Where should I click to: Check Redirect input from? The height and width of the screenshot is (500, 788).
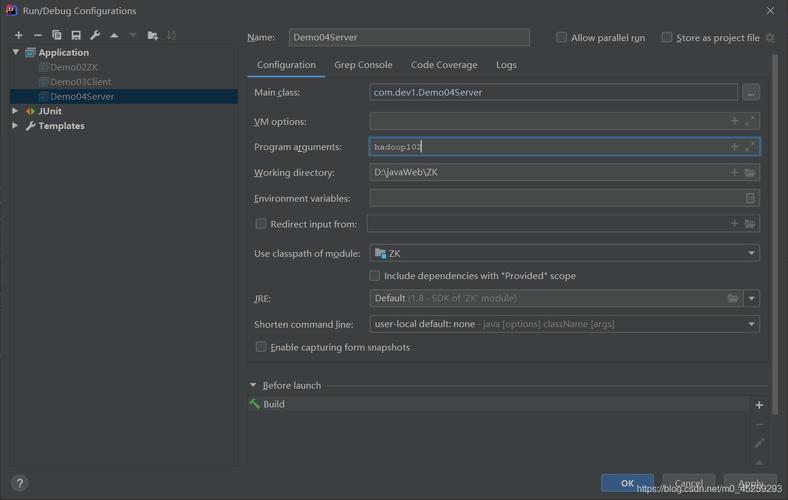[261, 224]
